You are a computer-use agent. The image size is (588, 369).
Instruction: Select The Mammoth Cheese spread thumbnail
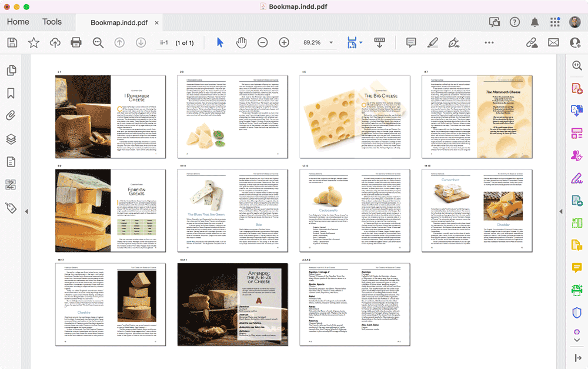click(477, 117)
